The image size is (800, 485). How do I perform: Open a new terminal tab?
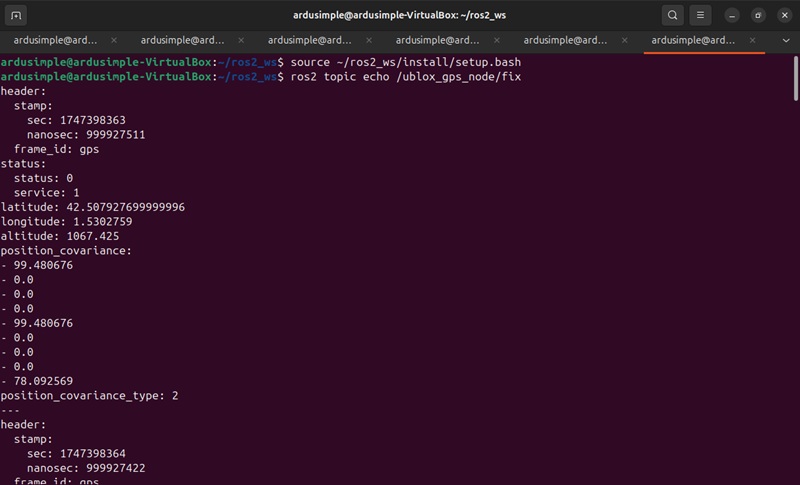pyautogui.click(x=18, y=15)
